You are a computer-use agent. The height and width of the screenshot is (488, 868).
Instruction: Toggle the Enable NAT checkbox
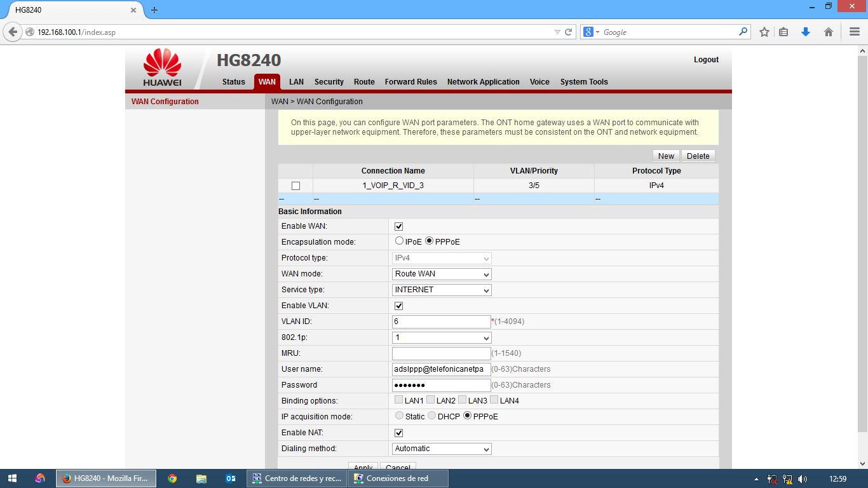(x=399, y=433)
